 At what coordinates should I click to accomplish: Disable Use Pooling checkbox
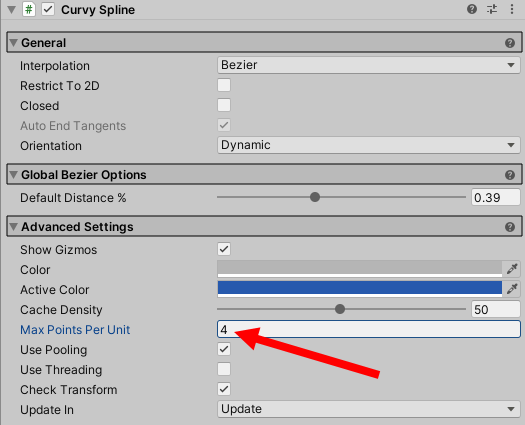pos(224,349)
